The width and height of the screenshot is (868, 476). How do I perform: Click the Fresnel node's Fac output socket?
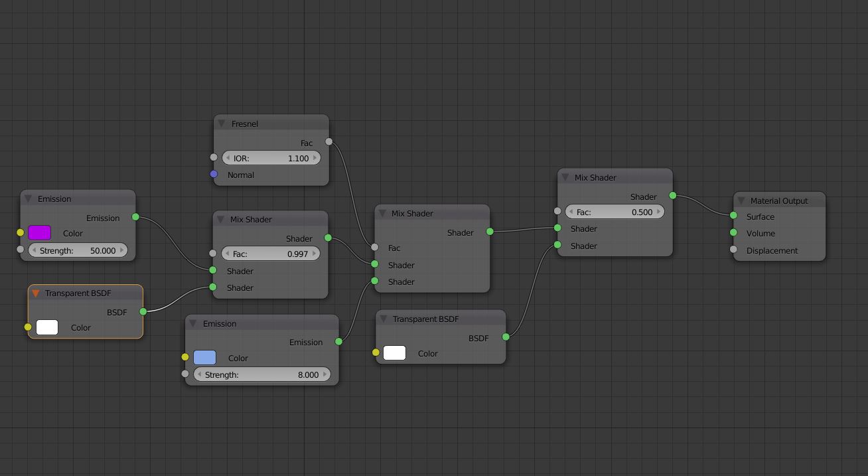(x=328, y=141)
